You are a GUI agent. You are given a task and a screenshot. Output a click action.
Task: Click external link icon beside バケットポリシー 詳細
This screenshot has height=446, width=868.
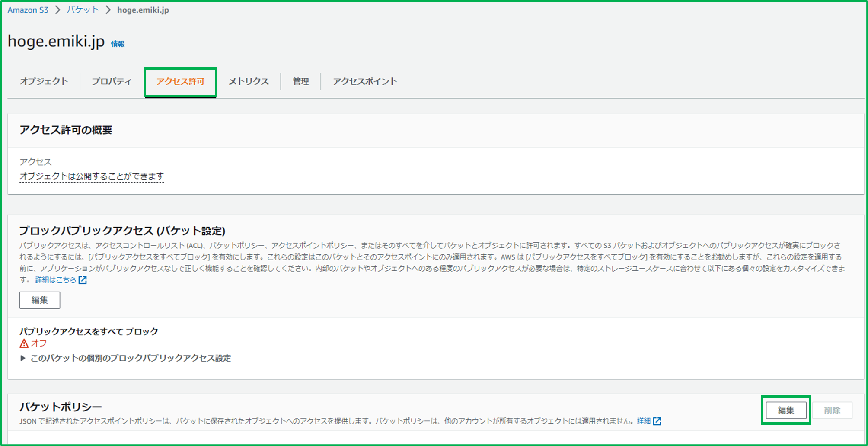tap(657, 421)
